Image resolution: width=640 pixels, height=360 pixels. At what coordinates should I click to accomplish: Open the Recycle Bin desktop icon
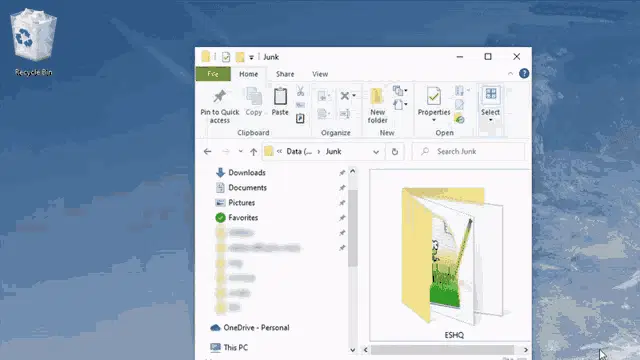[x=33, y=42]
